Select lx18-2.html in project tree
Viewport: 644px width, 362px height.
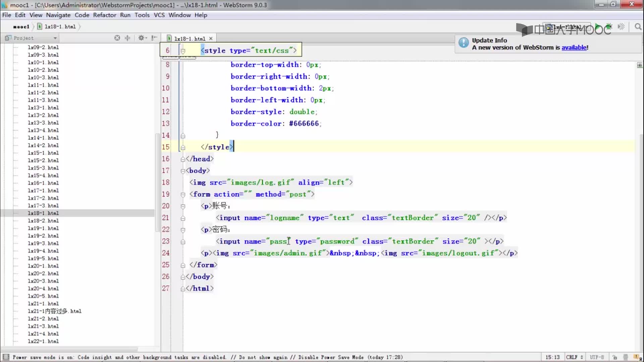coord(43,221)
